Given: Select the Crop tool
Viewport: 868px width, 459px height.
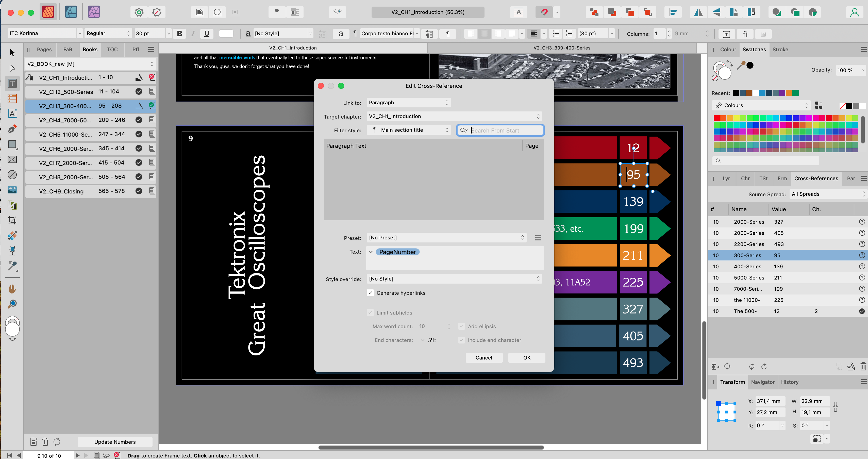Looking at the screenshot, I should (x=12, y=220).
